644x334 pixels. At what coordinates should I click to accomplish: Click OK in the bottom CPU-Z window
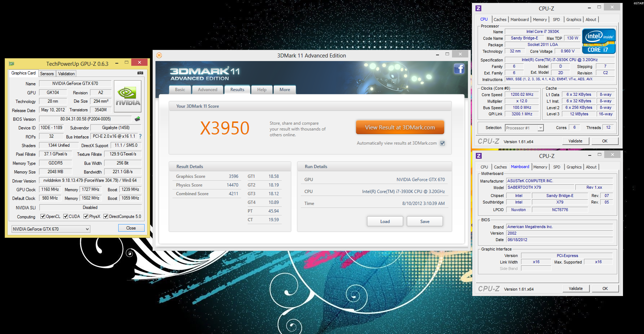coord(605,288)
